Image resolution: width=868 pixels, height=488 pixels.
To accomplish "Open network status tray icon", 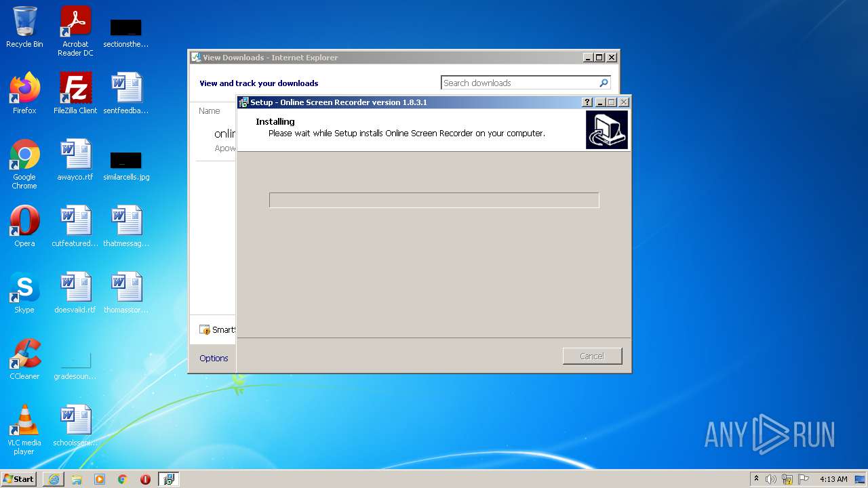I will [787, 479].
